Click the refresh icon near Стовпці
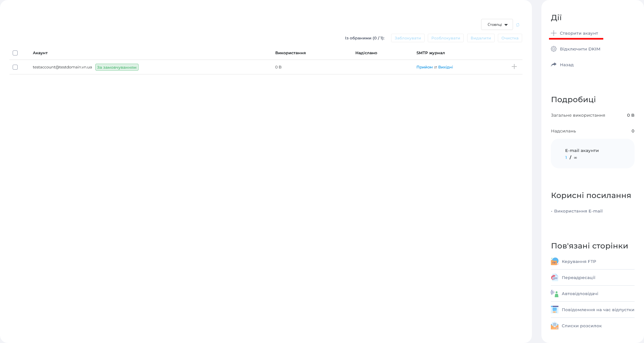Screen dimensions: 644x343 pos(518,25)
